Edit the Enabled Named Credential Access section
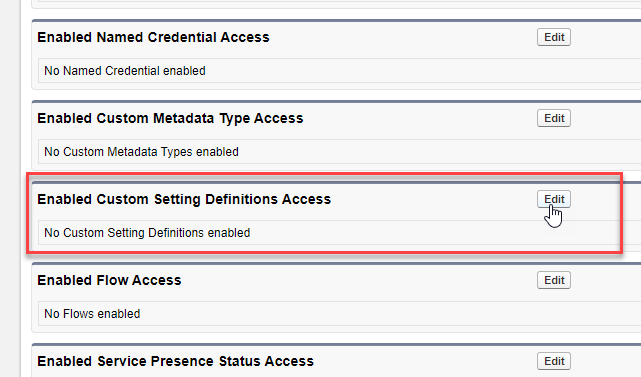641x377 pixels. tap(554, 37)
